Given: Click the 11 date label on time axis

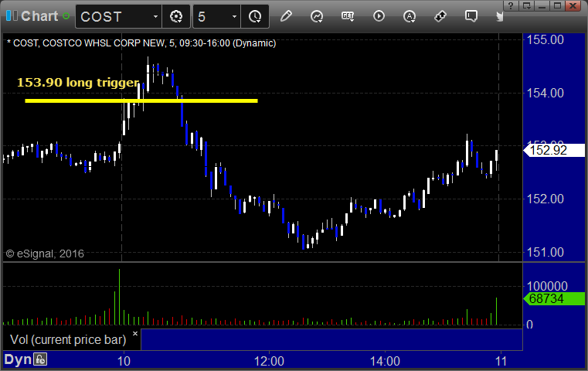Looking at the screenshot, I should 501,361.
